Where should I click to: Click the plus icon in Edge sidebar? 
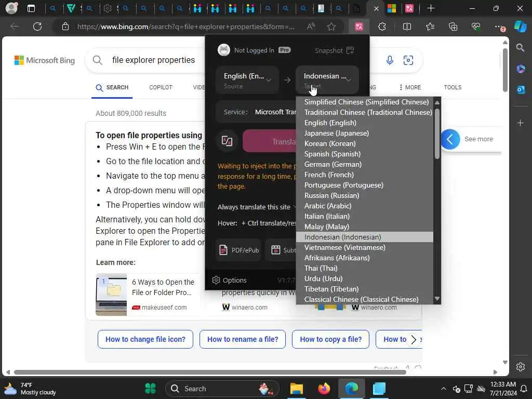coord(521,123)
